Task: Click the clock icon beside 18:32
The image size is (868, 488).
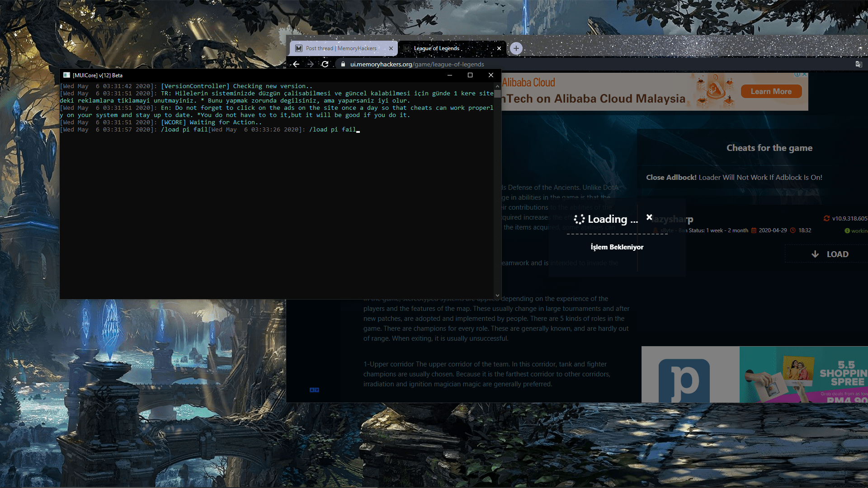Action: 793,230
